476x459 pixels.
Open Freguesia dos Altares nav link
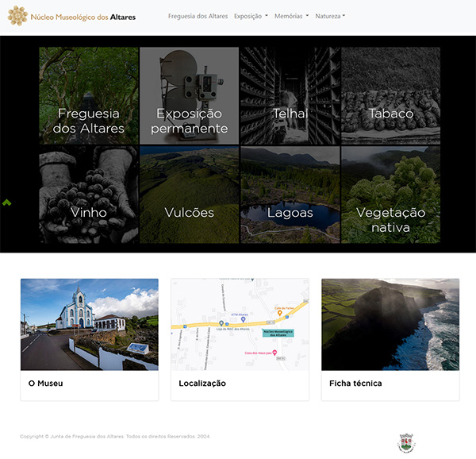coord(198,16)
